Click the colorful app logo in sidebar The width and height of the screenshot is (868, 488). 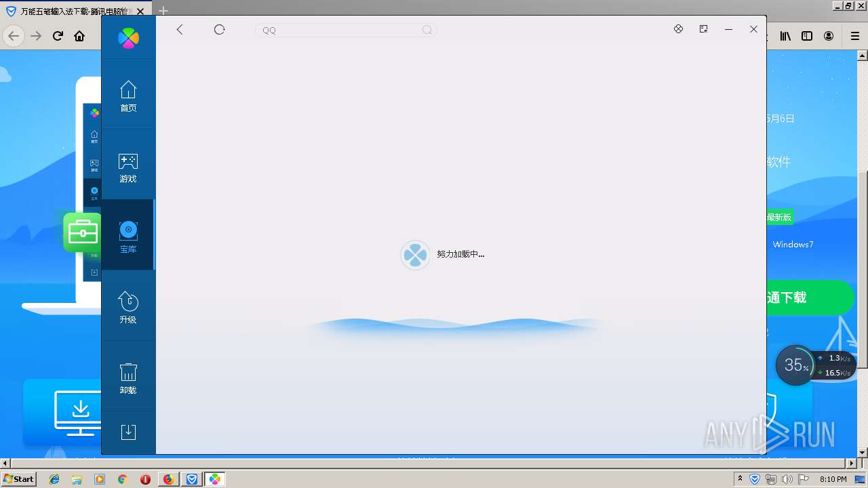tap(128, 38)
